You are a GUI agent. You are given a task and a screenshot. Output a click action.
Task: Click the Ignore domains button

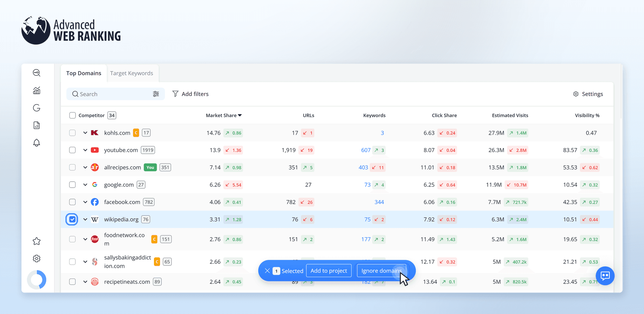point(381,271)
